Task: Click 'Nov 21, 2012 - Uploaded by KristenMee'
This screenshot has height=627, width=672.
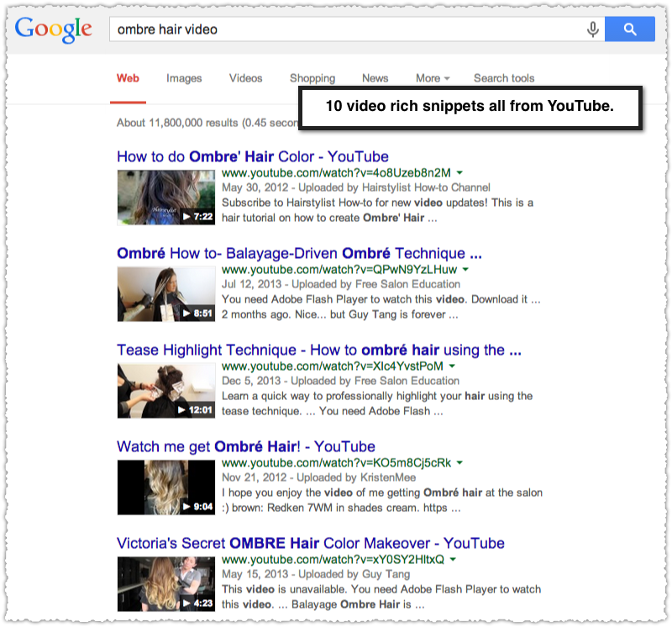Action: pos(319,477)
